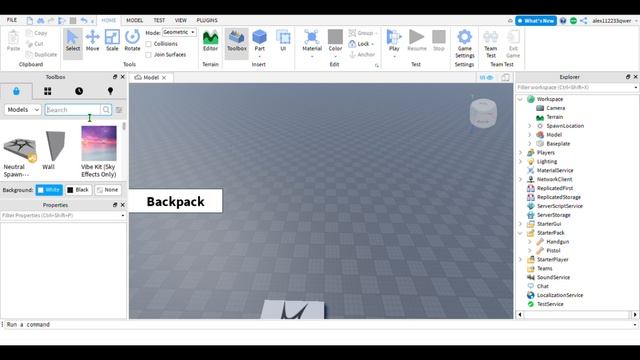Open Toolbox recent clock tab

click(x=79, y=91)
